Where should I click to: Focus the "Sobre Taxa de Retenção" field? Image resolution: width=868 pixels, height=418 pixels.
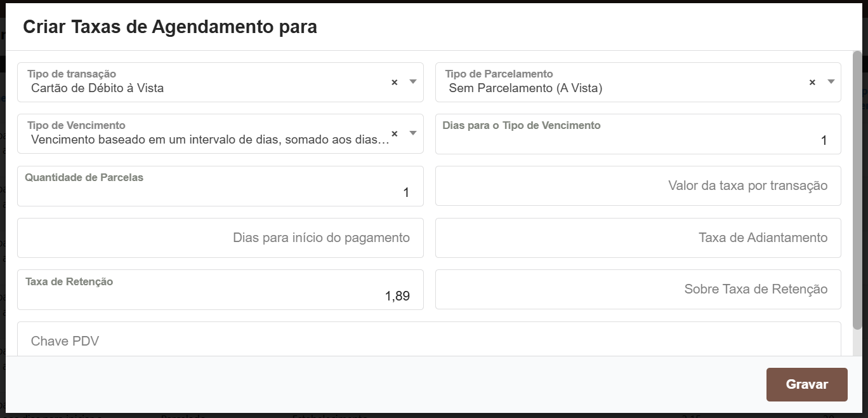pyautogui.click(x=638, y=289)
